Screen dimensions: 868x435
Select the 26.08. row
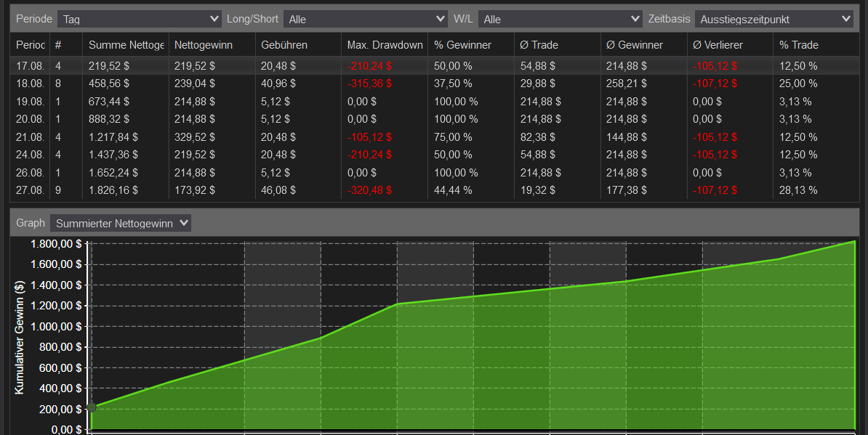435,172
